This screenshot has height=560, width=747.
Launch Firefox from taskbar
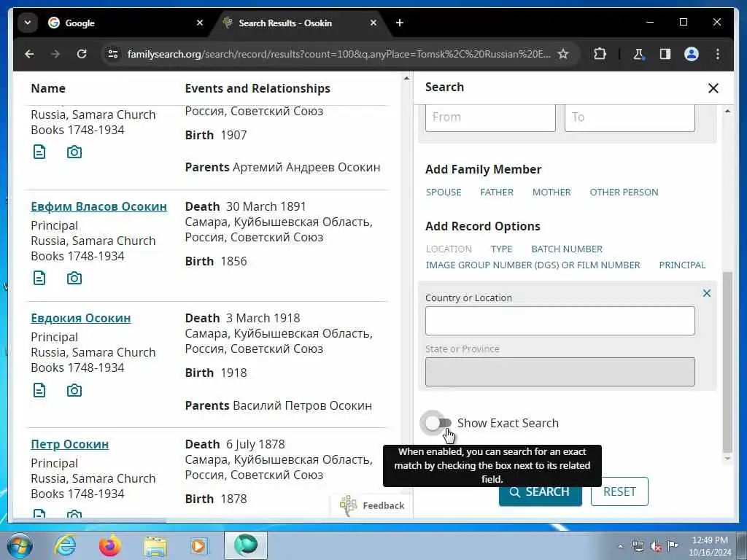pyautogui.click(x=109, y=545)
